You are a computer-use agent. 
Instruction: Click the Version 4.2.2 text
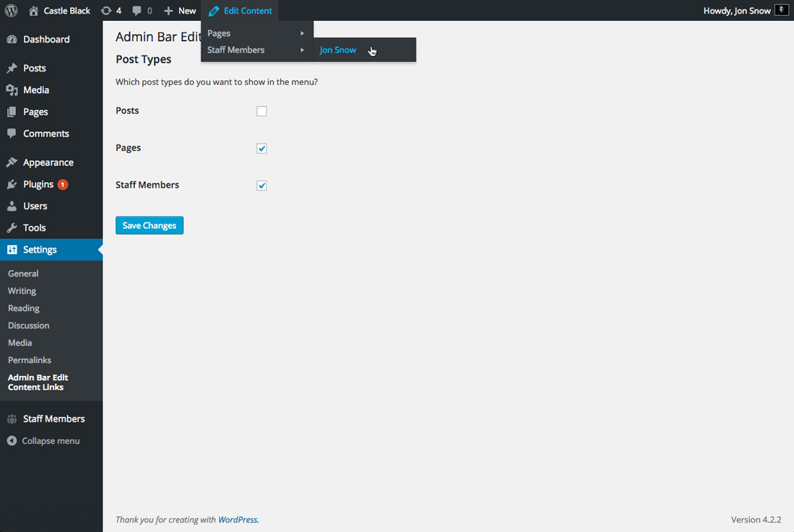click(756, 520)
